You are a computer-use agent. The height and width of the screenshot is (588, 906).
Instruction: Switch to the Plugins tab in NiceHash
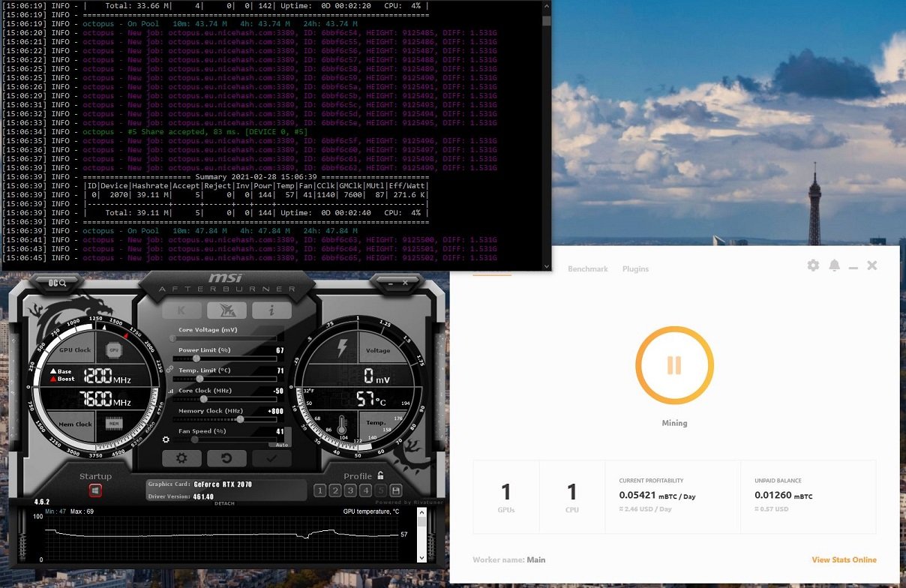[635, 268]
